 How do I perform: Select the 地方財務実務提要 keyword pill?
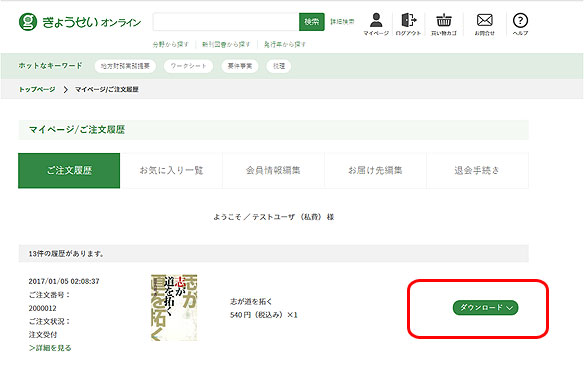click(125, 66)
